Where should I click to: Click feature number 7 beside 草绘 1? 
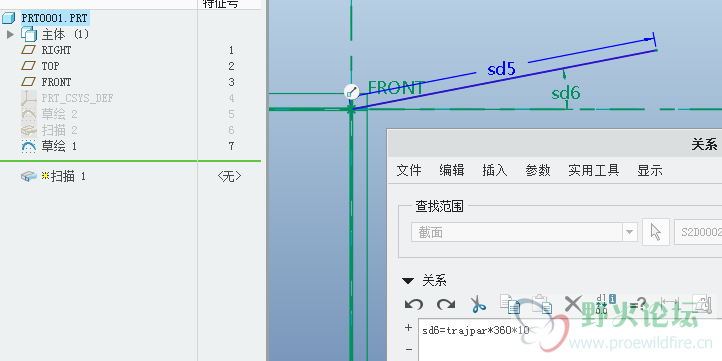[x=231, y=146]
